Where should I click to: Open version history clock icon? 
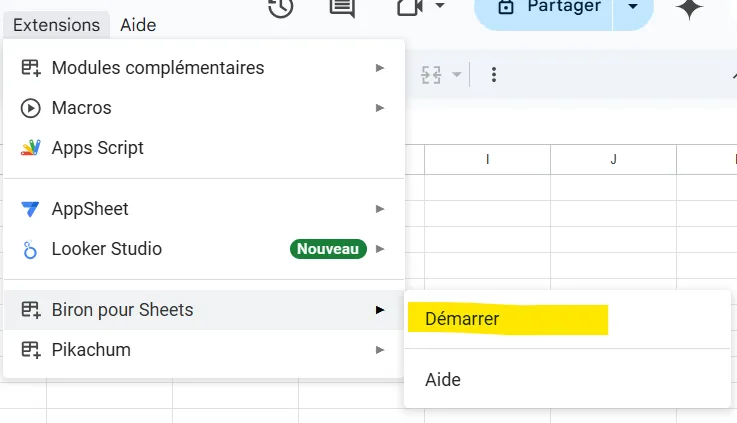[x=281, y=8]
